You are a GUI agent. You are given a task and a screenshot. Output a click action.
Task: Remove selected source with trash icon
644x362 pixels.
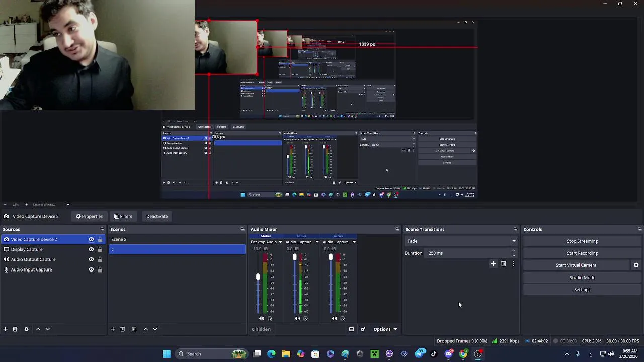[x=15, y=329]
